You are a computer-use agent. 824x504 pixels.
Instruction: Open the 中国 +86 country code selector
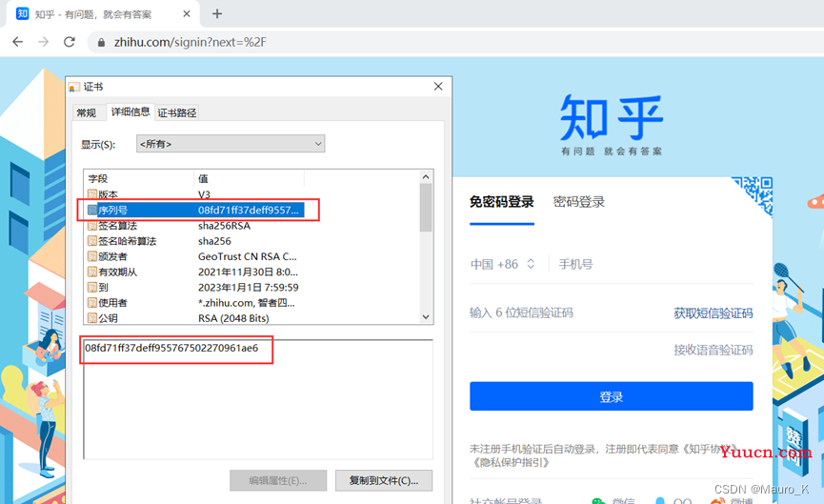tap(502, 264)
